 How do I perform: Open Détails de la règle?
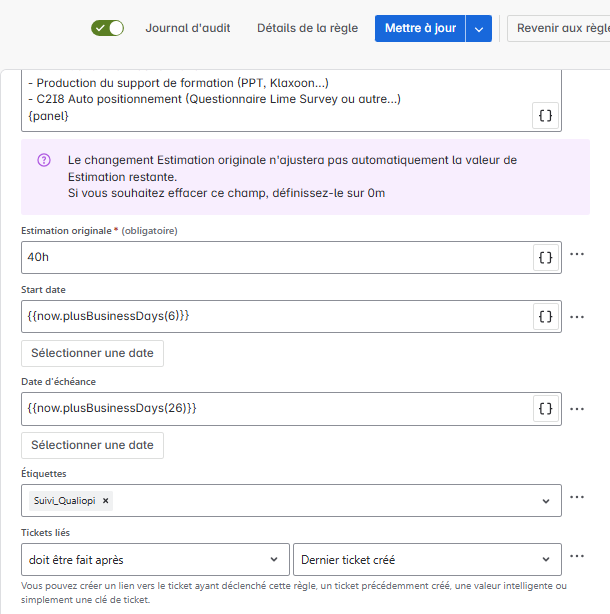pyautogui.click(x=307, y=28)
